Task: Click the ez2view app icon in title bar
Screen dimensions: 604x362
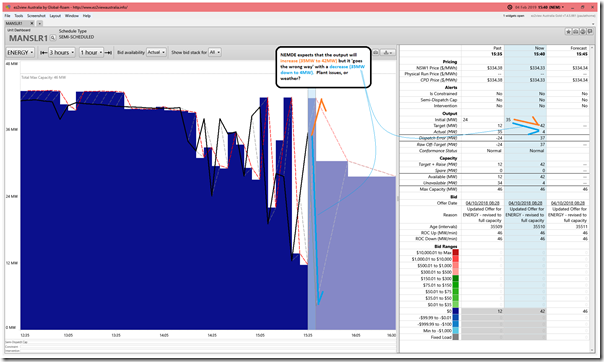Action: click(x=8, y=7)
